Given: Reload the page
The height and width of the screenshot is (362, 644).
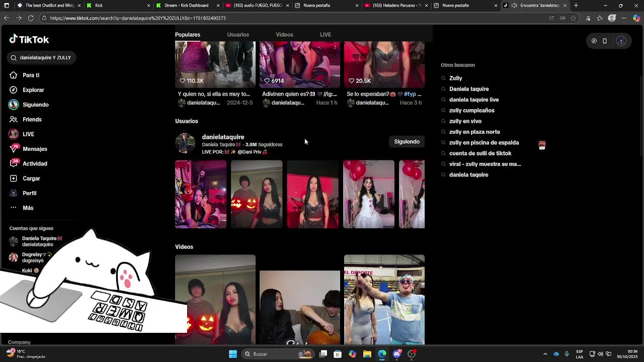Looking at the screenshot, I should pyautogui.click(x=31, y=18).
